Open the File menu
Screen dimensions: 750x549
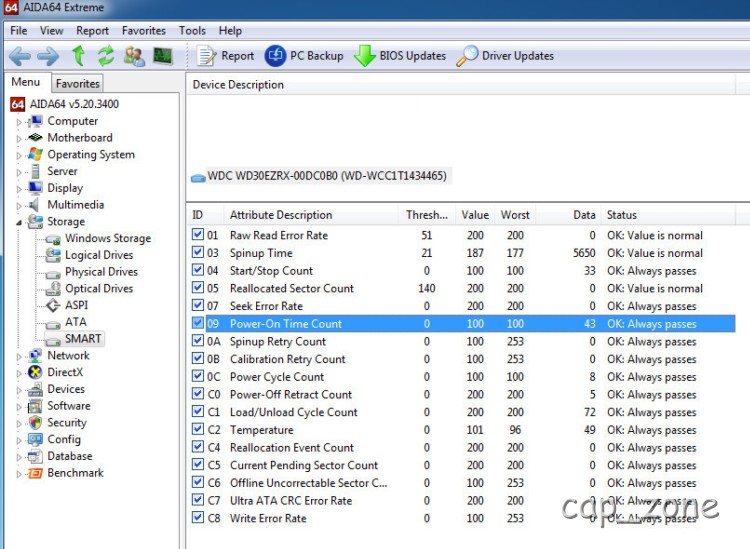tap(19, 31)
